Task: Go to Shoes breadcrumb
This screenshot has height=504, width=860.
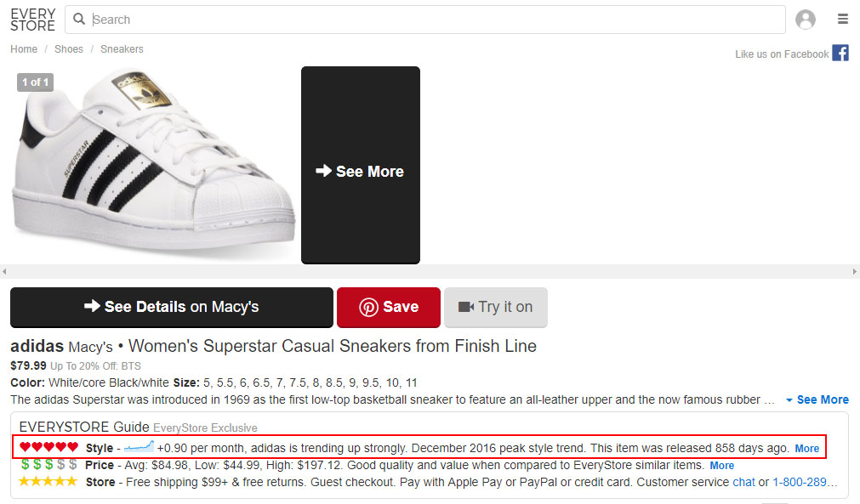Action: click(69, 49)
